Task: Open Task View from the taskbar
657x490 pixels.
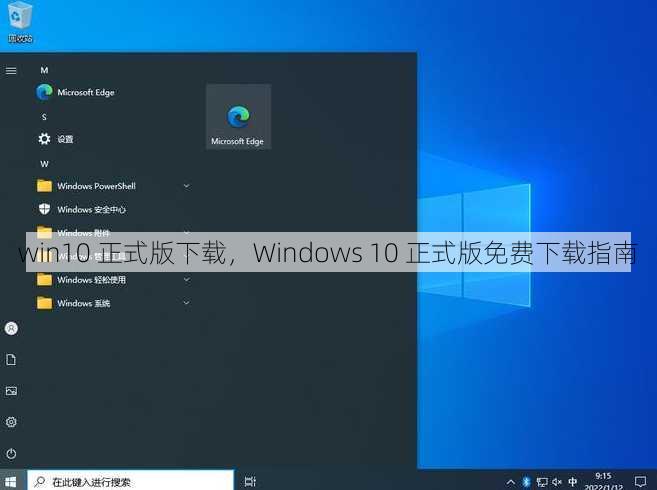Action: click(x=250, y=482)
